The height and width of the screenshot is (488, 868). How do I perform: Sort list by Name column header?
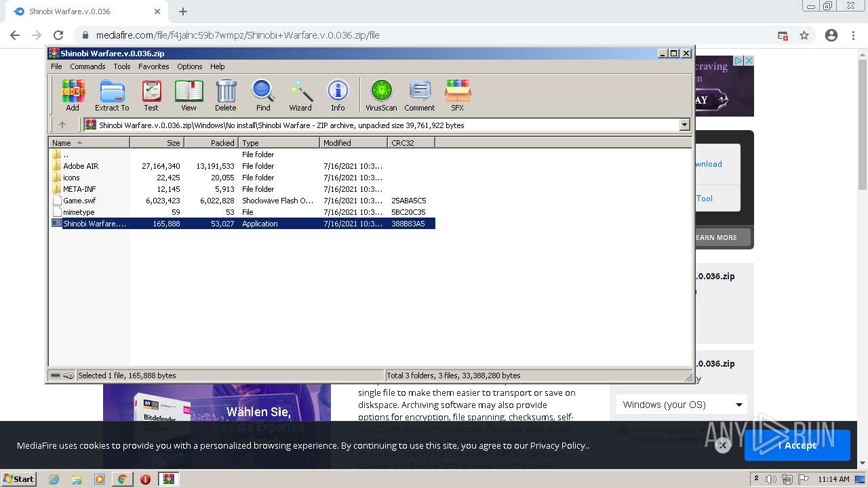[90, 142]
